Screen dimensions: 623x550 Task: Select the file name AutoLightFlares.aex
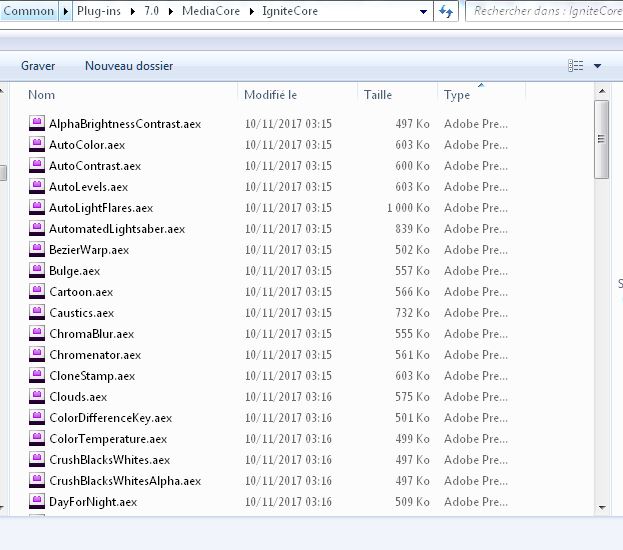101,208
